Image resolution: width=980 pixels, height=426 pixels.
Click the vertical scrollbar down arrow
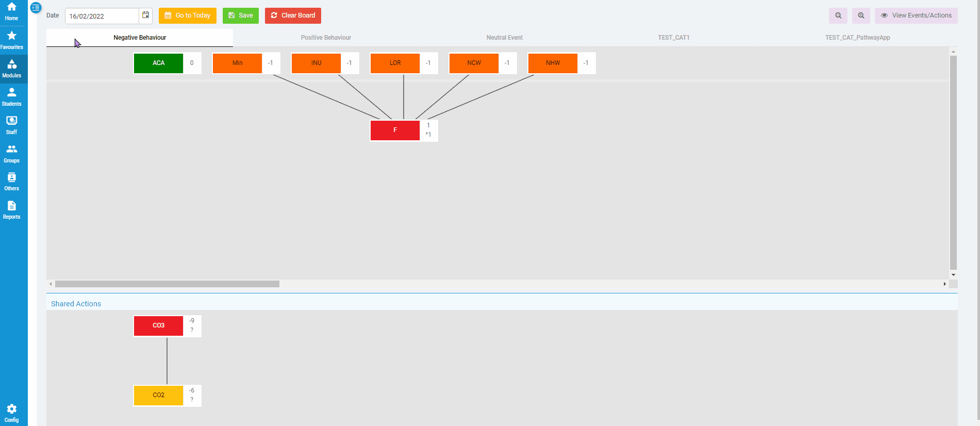[x=953, y=275]
